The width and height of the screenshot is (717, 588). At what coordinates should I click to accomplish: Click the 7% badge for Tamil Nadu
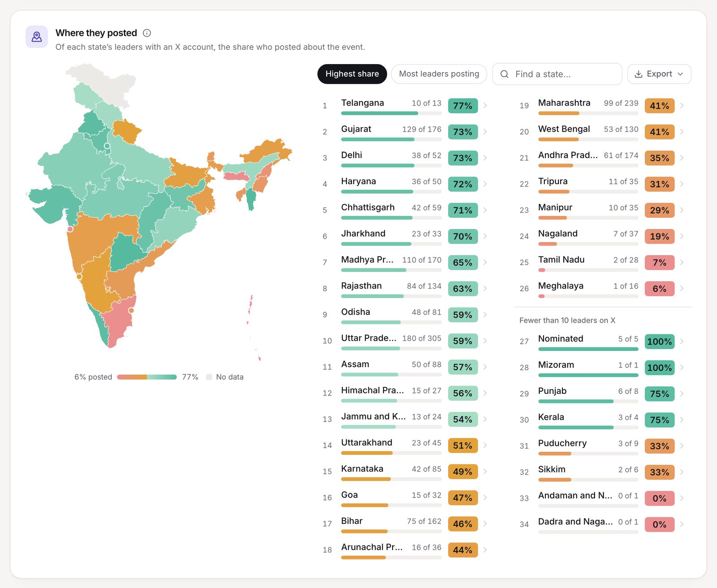tap(660, 262)
